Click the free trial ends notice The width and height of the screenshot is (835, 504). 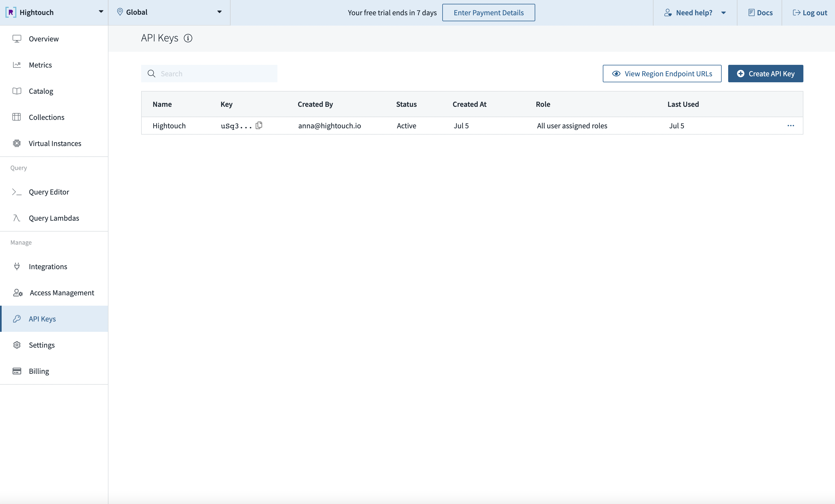(392, 13)
